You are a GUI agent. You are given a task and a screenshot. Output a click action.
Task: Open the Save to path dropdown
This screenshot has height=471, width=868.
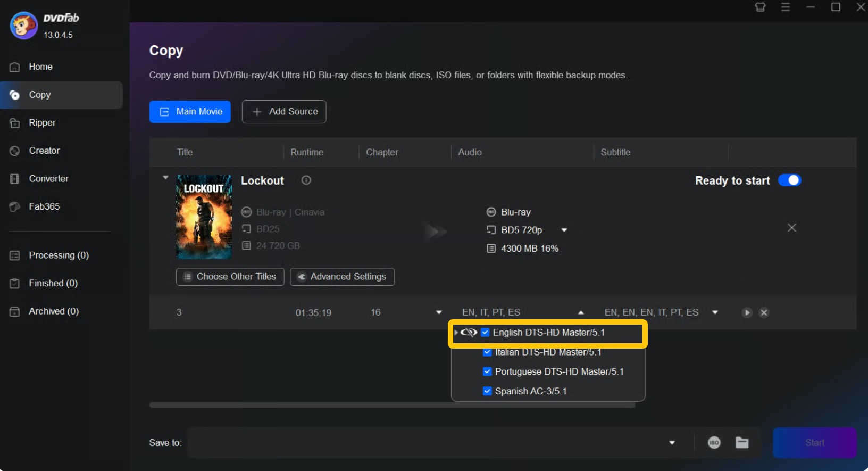[672, 443]
